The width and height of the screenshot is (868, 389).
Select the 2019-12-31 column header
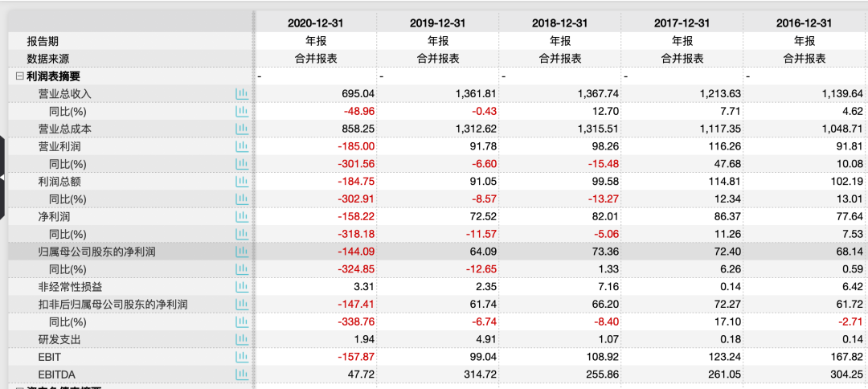[x=438, y=23]
